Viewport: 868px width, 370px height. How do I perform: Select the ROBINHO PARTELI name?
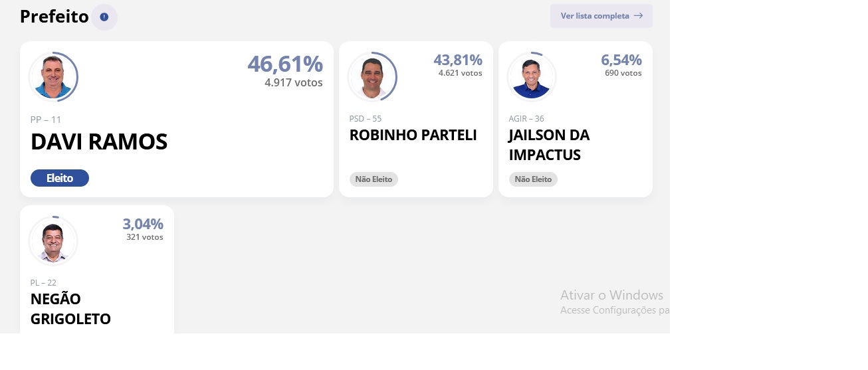pyautogui.click(x=413, y=135)
